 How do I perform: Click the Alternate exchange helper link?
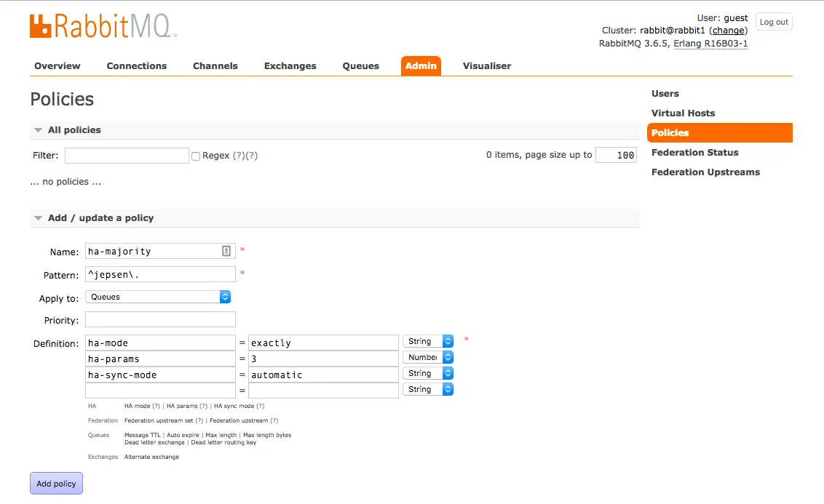click(x=151, y=457)
